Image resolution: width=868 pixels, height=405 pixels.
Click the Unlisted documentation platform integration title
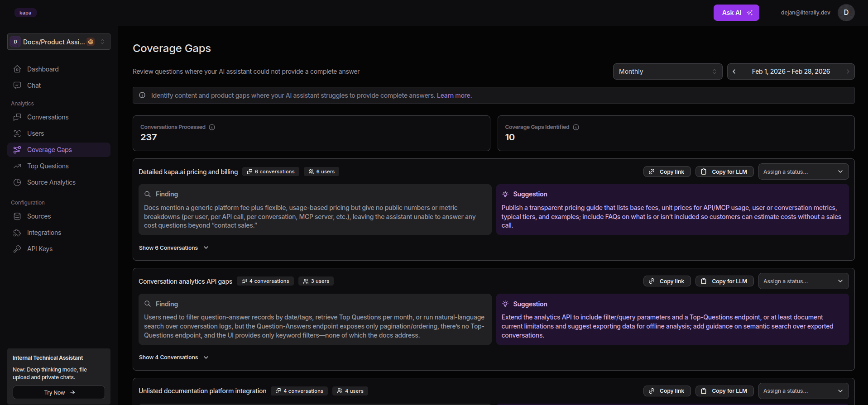point(202,391)
